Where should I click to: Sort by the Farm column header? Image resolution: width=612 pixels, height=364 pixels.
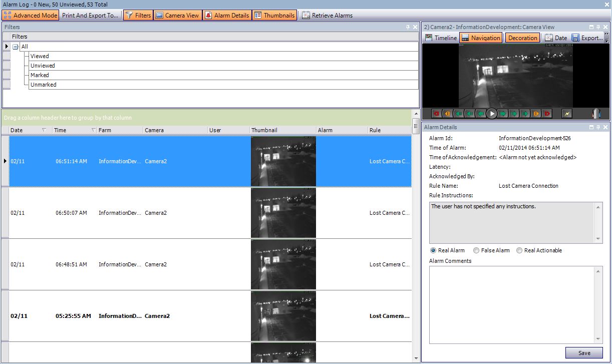[120, 130]
